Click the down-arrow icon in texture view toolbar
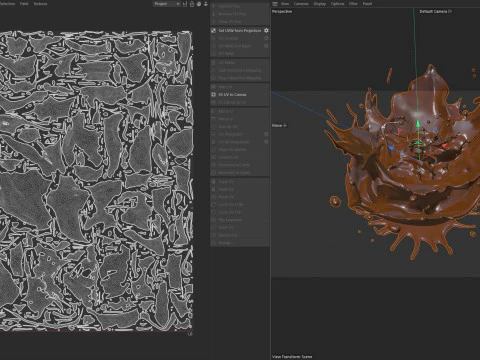The image size is (480, 360). pos(206,4)
